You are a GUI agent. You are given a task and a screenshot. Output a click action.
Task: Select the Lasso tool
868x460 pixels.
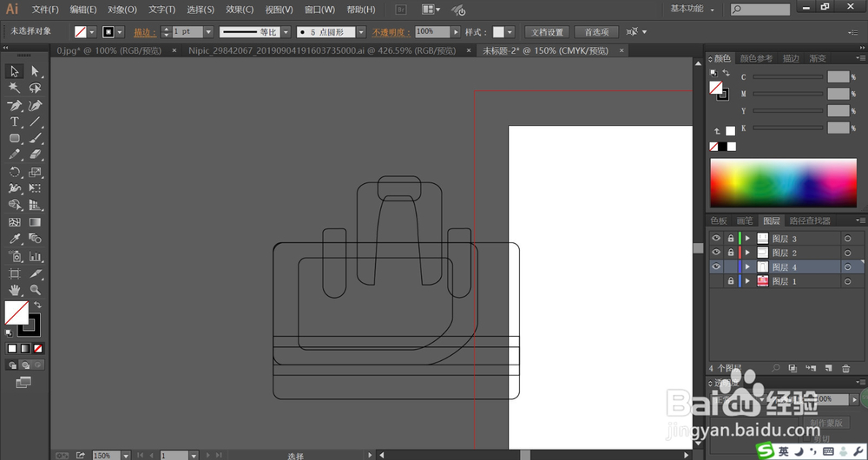point(35,88)
